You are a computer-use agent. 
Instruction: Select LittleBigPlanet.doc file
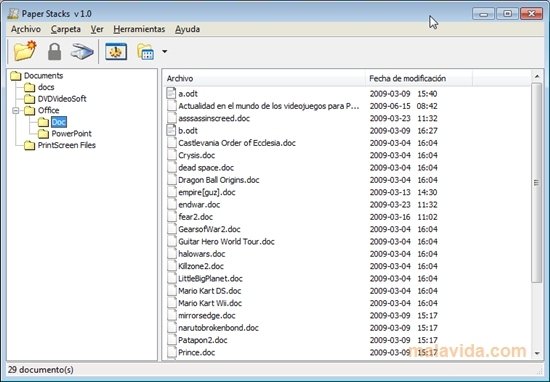(x=210, y=279)
